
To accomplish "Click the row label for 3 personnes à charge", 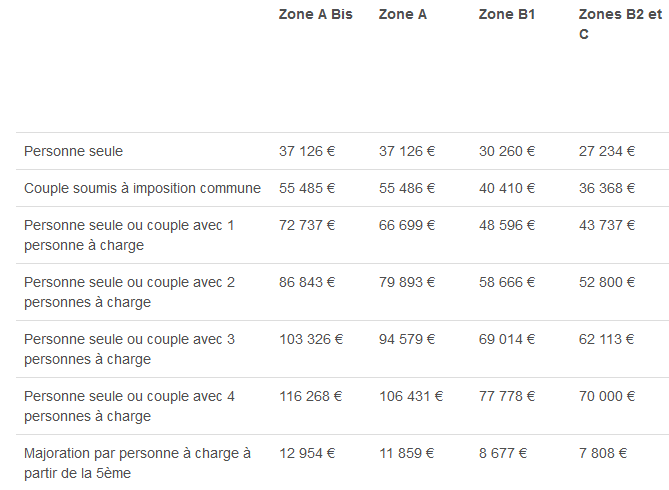I will click(x=129, y=349).
